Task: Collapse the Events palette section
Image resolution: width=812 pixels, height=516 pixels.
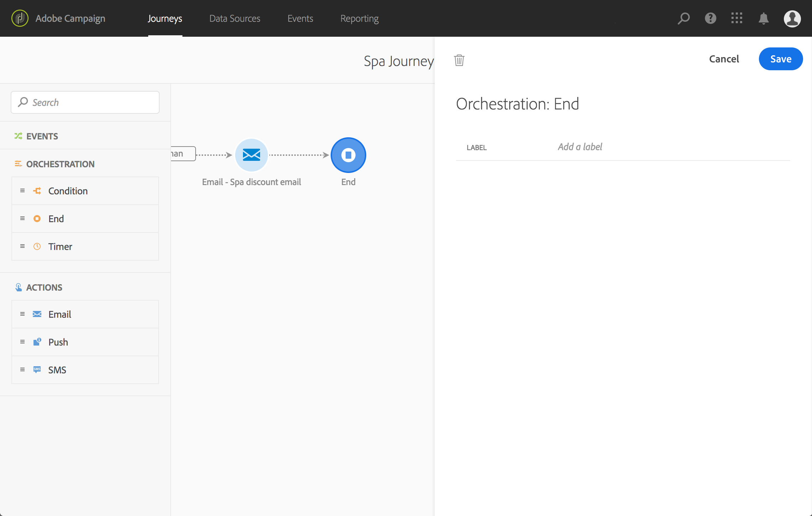Action: [42, 136]
